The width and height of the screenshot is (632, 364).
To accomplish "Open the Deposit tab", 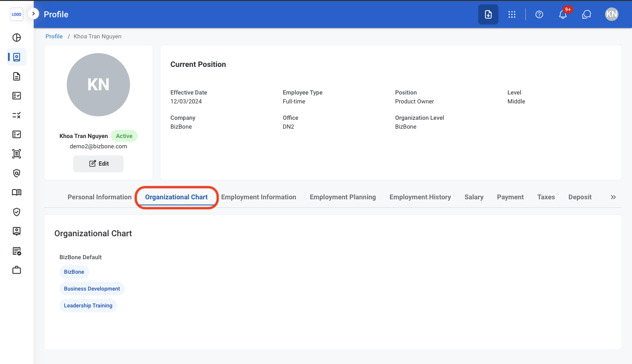I will [x=580, y=197].
